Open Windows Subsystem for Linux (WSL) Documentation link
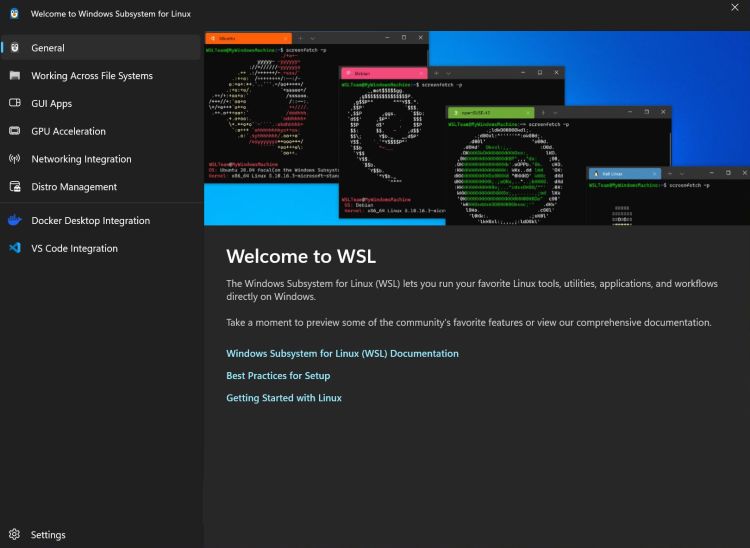The height and width of the screenshot is (548, 750). point(342,354)
